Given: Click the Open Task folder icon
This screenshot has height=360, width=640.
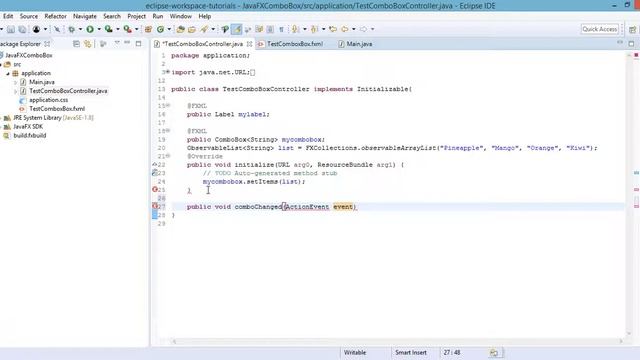Looking at the screenshot, I should point(192,29).
